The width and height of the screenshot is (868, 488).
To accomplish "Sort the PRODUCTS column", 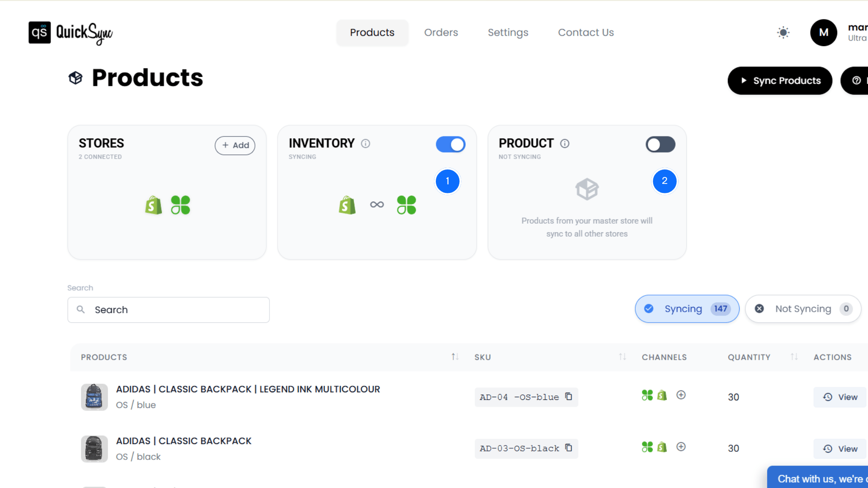I will coord(454,357).
